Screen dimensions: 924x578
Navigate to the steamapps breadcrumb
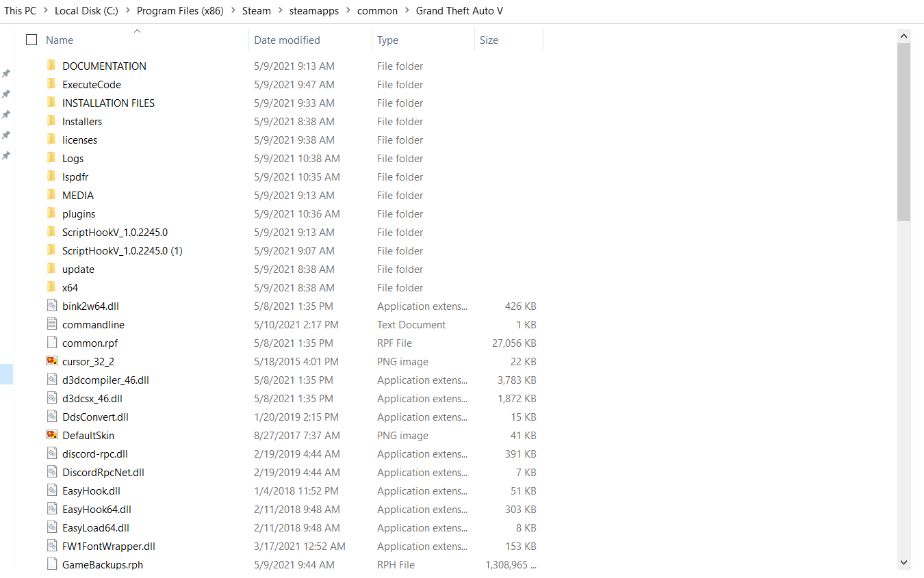[314, 11]
